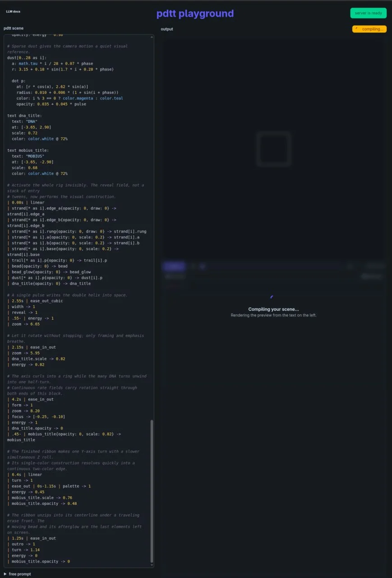Open the LLM docs link

[13, 11]
